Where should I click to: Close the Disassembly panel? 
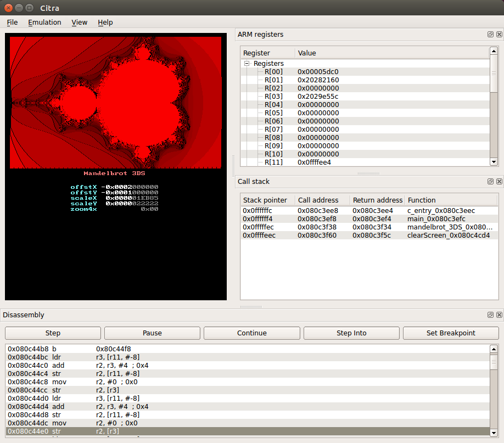[x=499, y=315]
